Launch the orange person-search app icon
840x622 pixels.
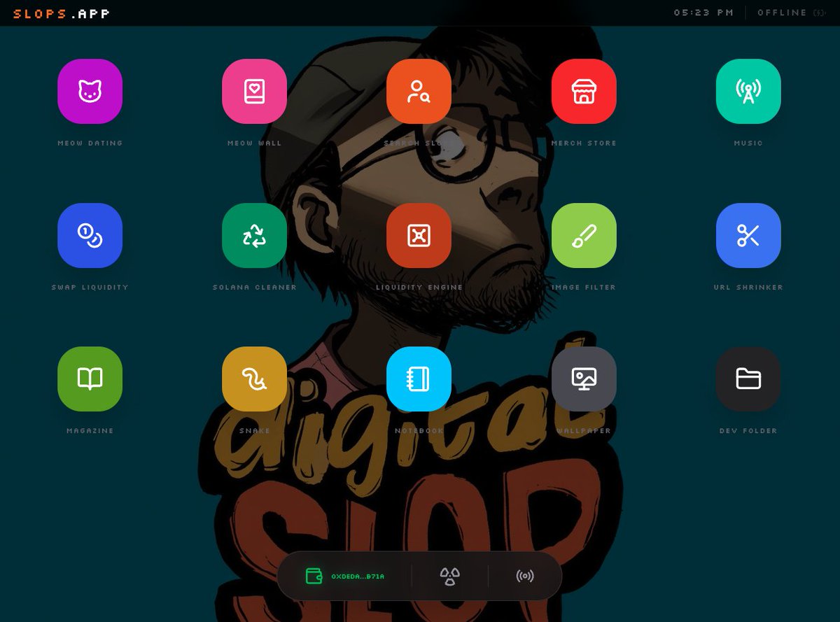pos(419,91)
